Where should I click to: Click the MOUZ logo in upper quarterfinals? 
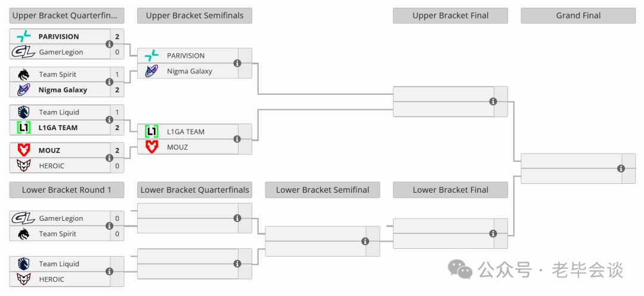pos(23,150)
